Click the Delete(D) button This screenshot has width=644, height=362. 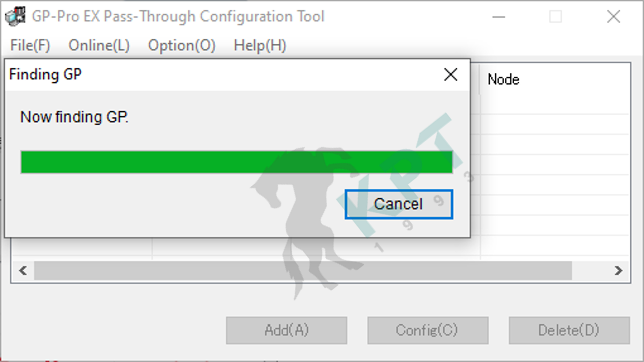569,330
